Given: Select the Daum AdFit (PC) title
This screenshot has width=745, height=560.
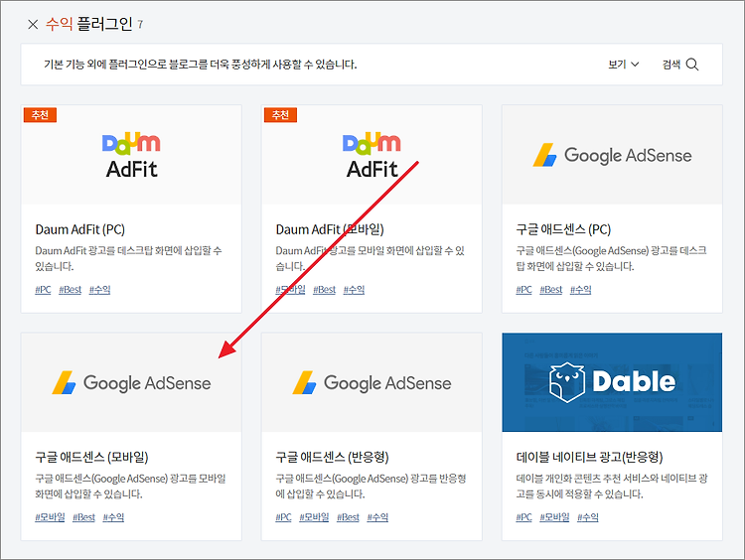Looking at the screenshot, I should (x=79, y=230).
